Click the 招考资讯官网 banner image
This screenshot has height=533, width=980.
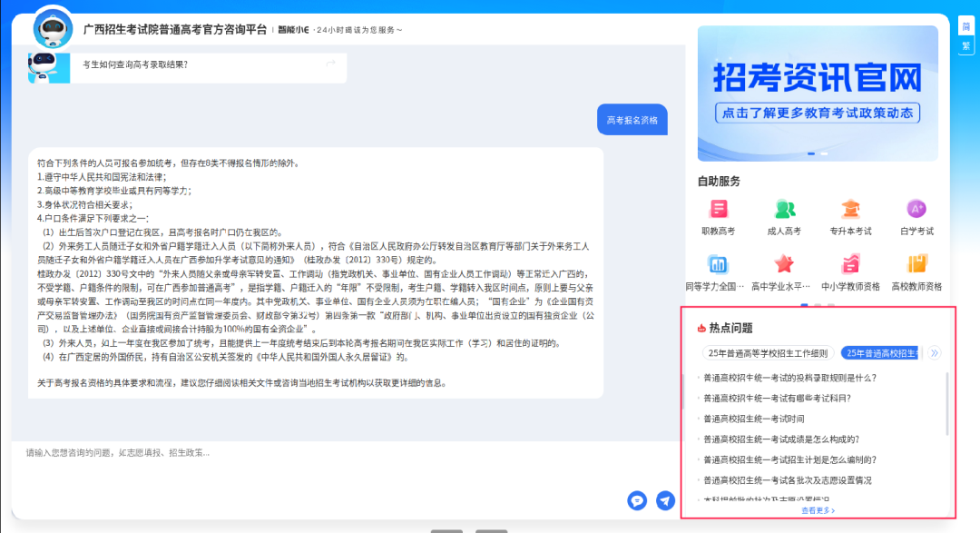click(818, 93)
